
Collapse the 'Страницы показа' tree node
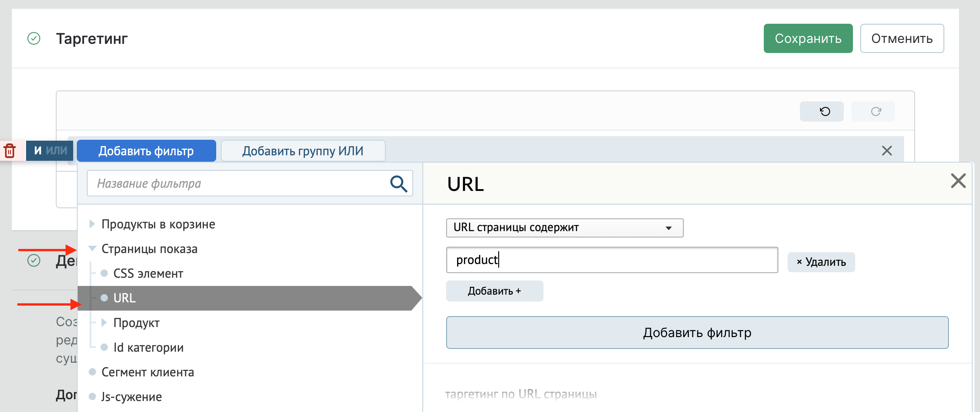92,249
